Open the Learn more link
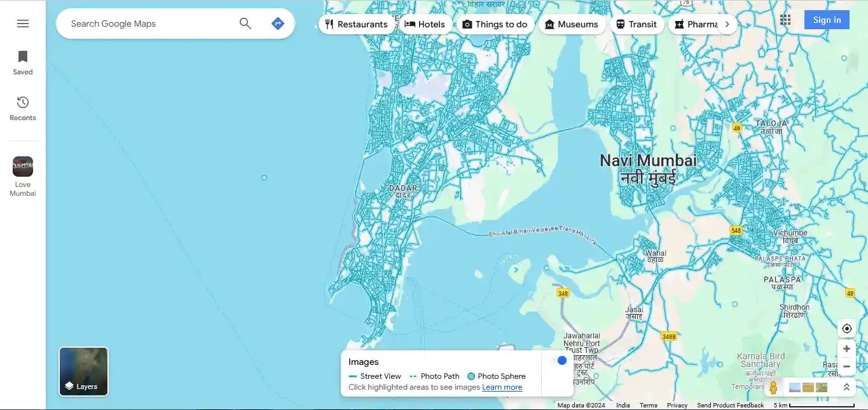This screenshot has height=410, width=868. click(502, 387)
